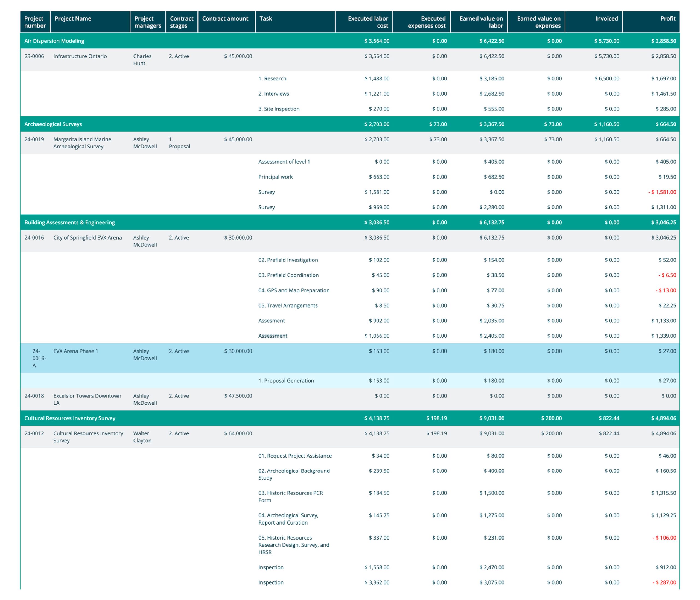Select the 3. Site Inspection task
This screenshot has height=600, width=700.
[x=279, y=109]
